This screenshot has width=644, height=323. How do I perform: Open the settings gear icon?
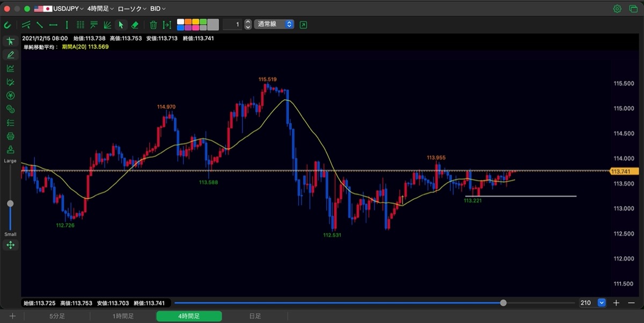(617, 9)
